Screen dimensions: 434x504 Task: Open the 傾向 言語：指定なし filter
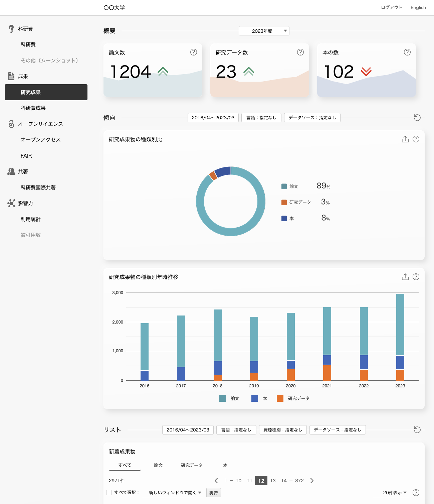click(x=261, y=118)
